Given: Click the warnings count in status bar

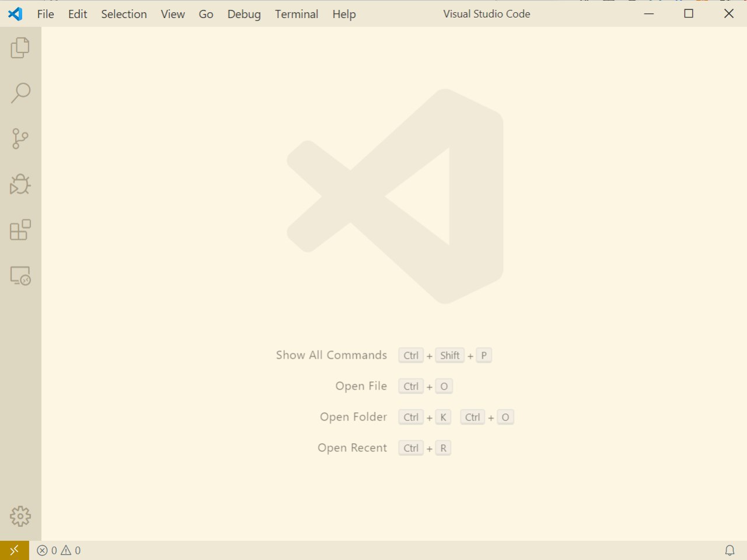Looking at the screenshot, I should (x=71, y=550).
